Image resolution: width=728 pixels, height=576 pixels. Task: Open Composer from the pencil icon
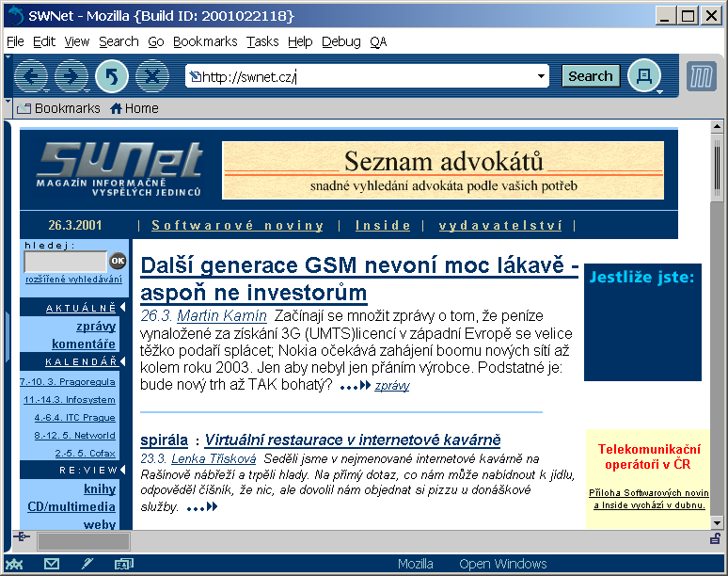[87, 564]
